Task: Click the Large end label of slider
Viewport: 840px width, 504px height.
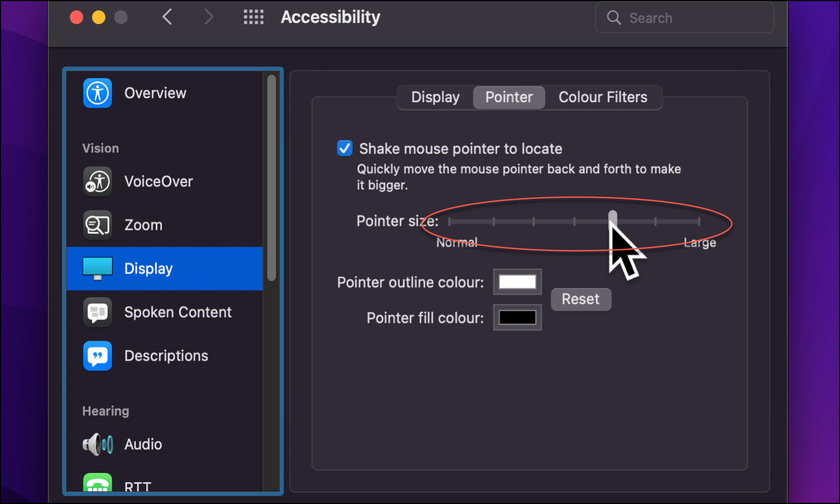Action: 700,243
